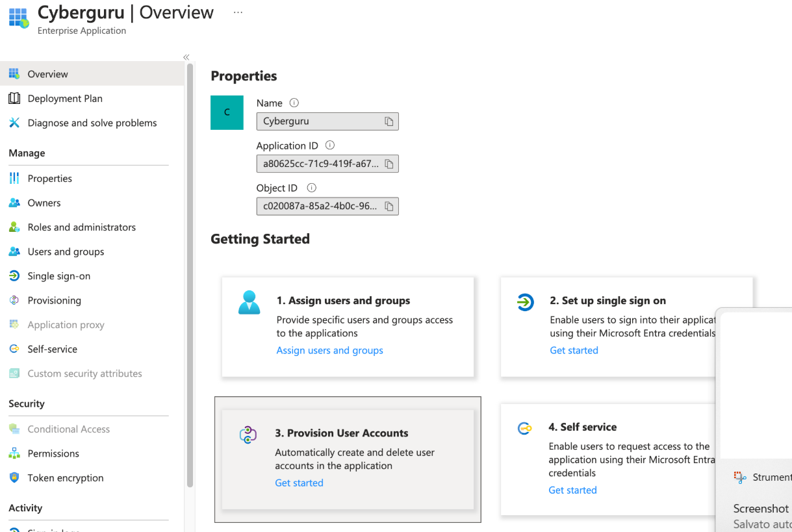792x532 pixels.
Task: Click the Object ID field
Action: (327, 207)
